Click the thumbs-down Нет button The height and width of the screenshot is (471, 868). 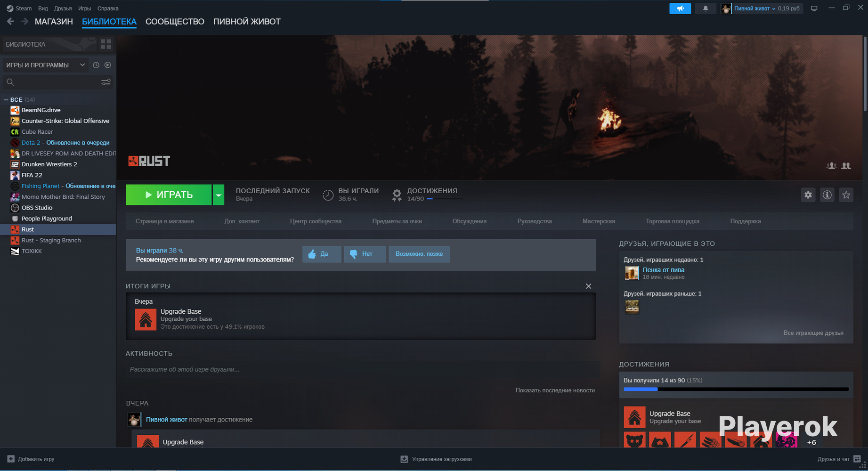(x=365, y=254)
